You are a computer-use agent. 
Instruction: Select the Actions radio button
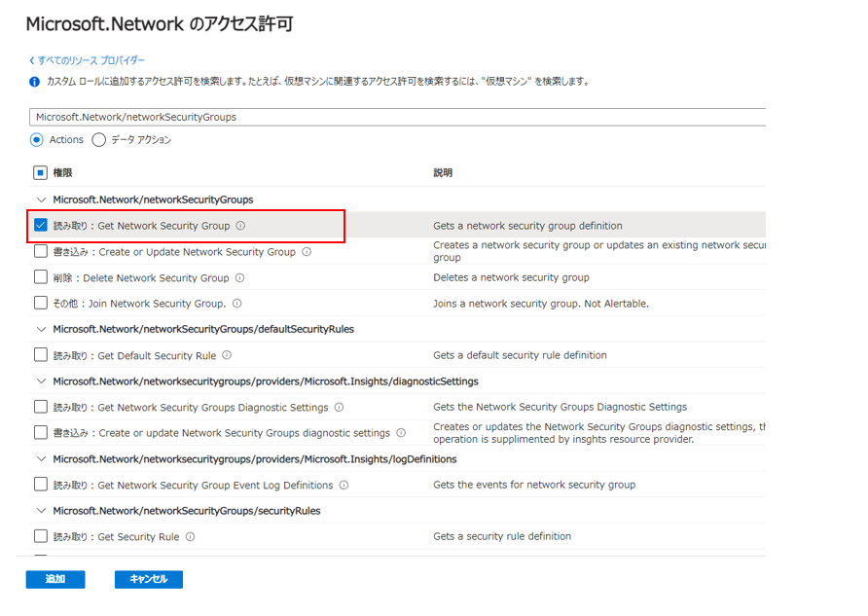tap(37, 139)
